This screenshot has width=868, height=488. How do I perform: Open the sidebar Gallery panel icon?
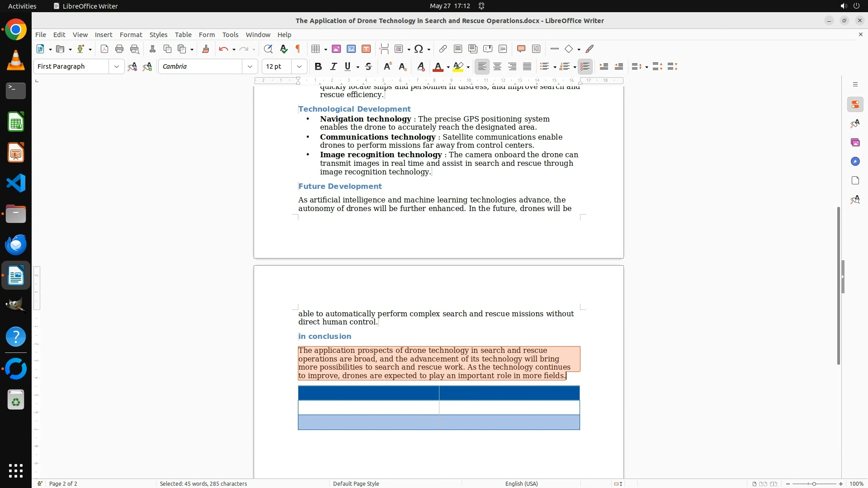pyautogui.click(x=855, y=142)
